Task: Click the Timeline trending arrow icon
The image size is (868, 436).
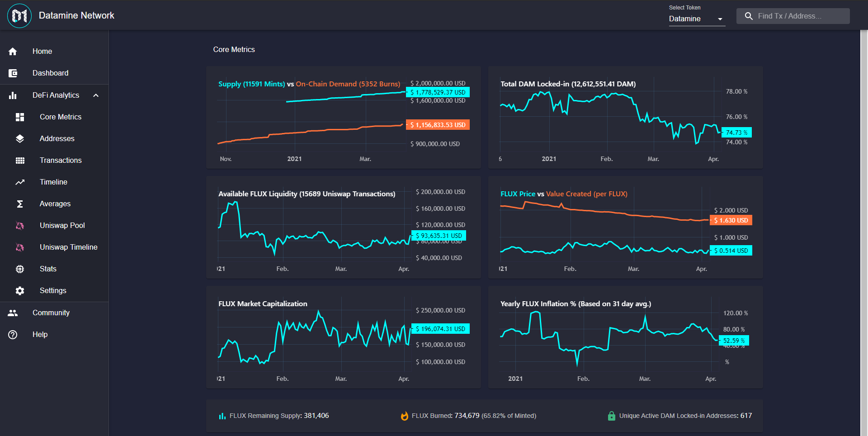Action: pos(20,182)
